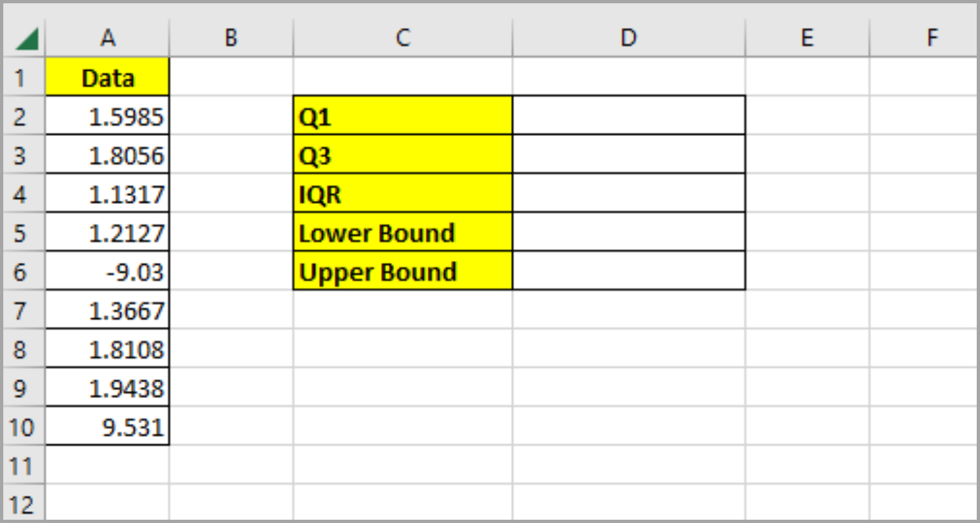
Task: Select the Q3 label cell
Action: tap(402, 155)
